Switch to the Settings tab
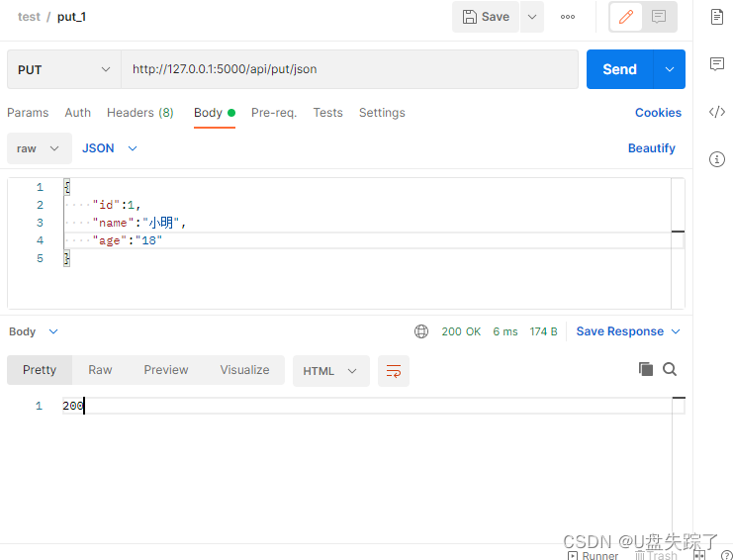The height and width of the screenshot is (560, 733). pos(382,113)
